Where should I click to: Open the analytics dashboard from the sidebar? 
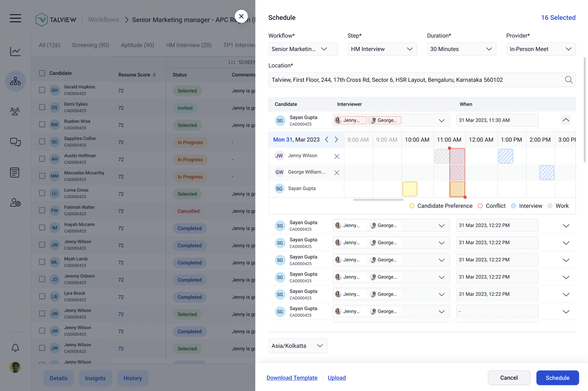coord(15,51)
